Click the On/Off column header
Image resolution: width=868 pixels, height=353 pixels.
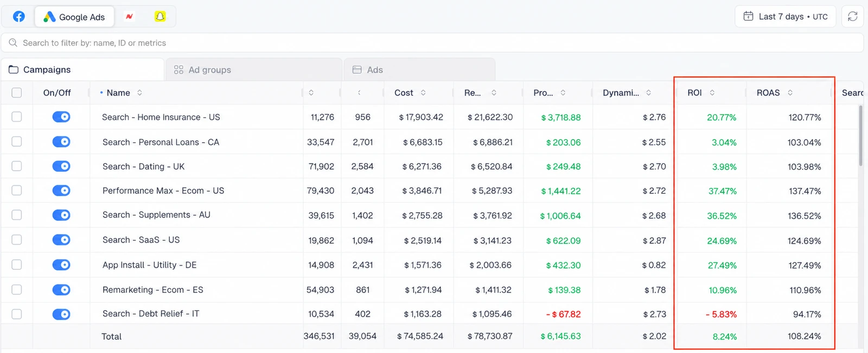tap(57, 93)
